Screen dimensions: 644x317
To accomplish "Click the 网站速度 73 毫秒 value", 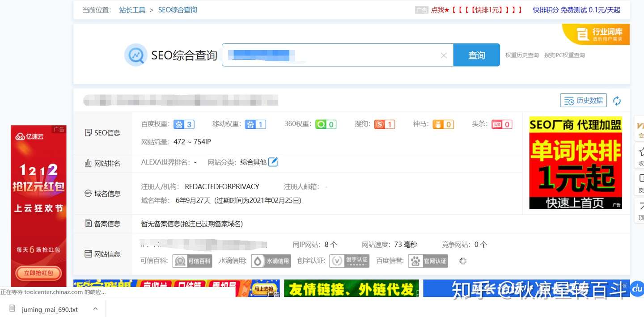I will [x=406, y=245].
